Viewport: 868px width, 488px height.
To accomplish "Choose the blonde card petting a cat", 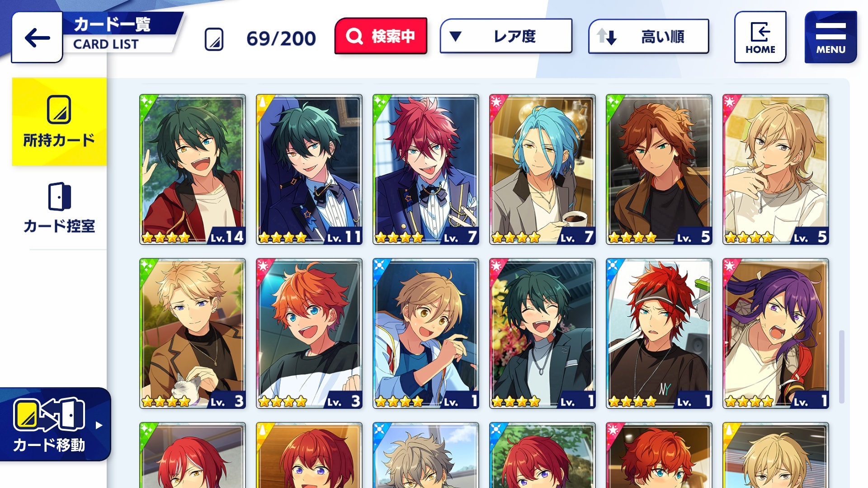I will [193, 333].
